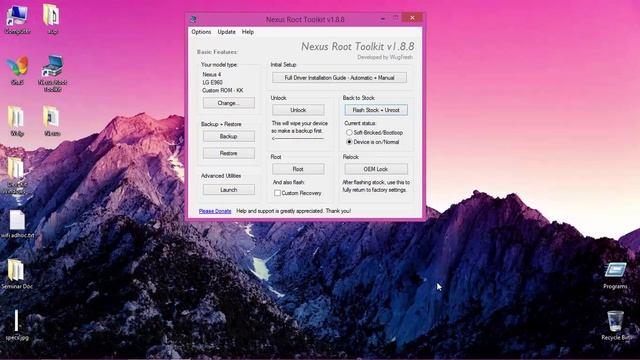Click the Backup button

[229, 136]
